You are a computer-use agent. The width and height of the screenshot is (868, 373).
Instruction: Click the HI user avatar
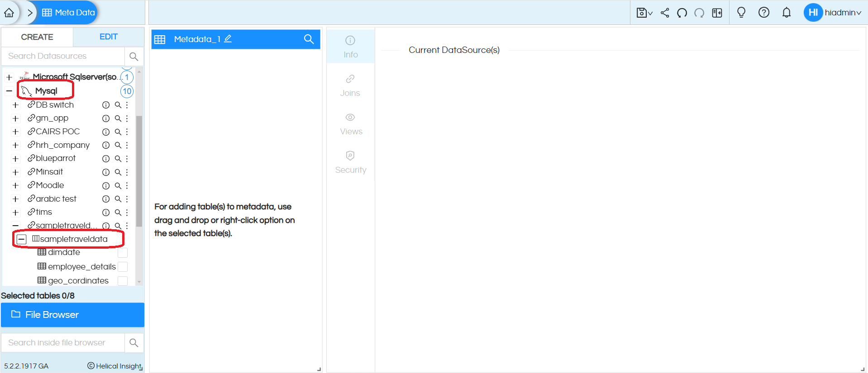813,12
